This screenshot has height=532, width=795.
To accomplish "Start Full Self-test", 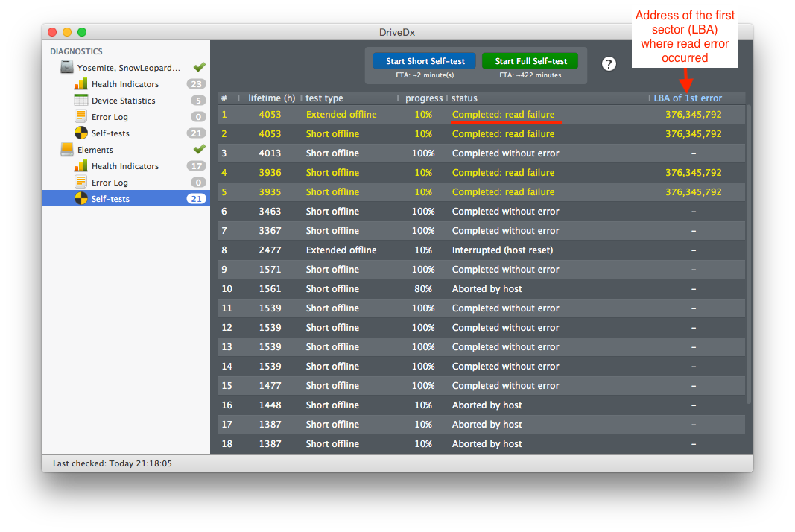I will point(530,61).
